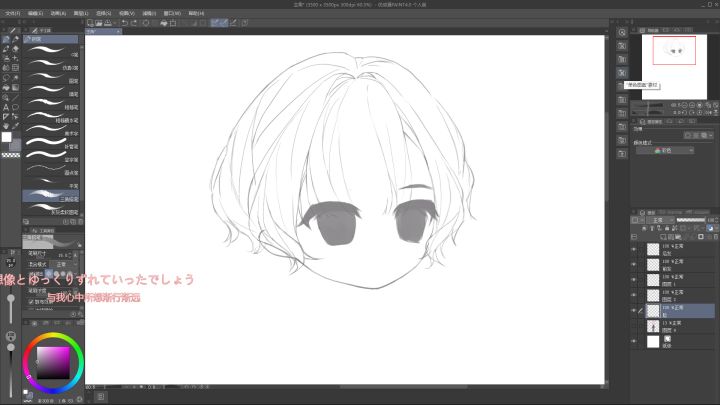Click the material shortcut icon showing the tooltip

click(622, 73)
